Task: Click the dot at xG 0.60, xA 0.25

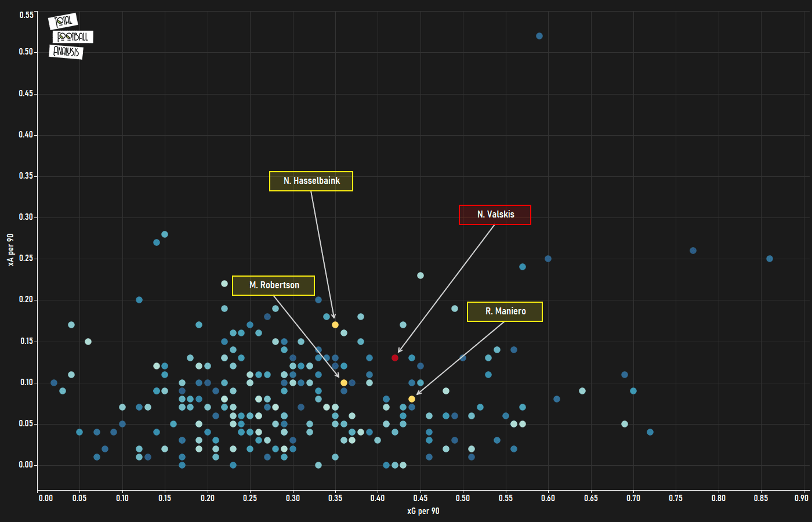Action: click(x=548, y=259)
